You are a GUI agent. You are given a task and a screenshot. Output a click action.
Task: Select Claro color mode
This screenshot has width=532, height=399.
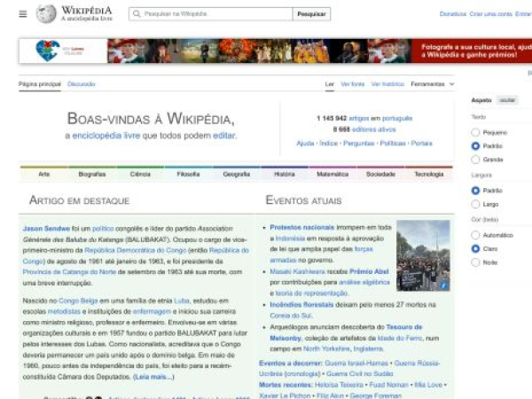click(475, 248)
